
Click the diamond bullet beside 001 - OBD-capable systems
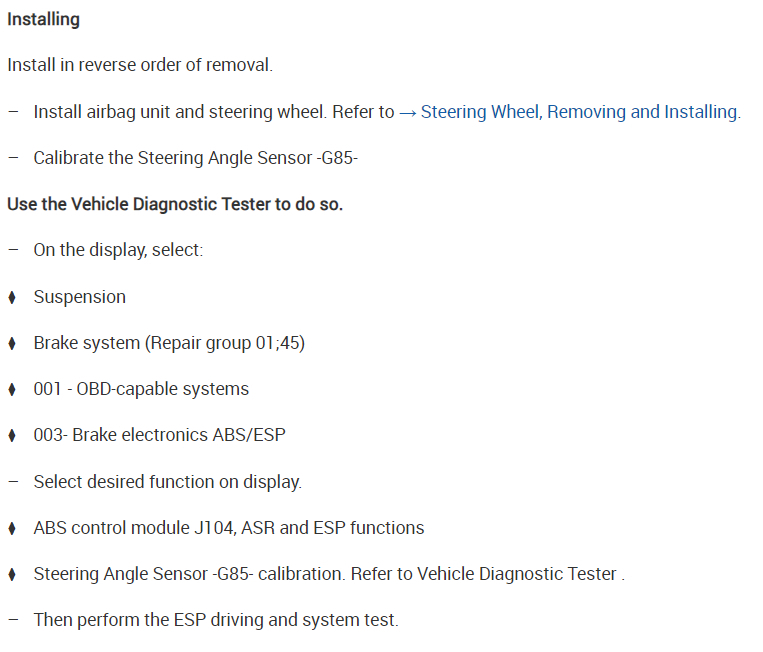coord(12,390)
